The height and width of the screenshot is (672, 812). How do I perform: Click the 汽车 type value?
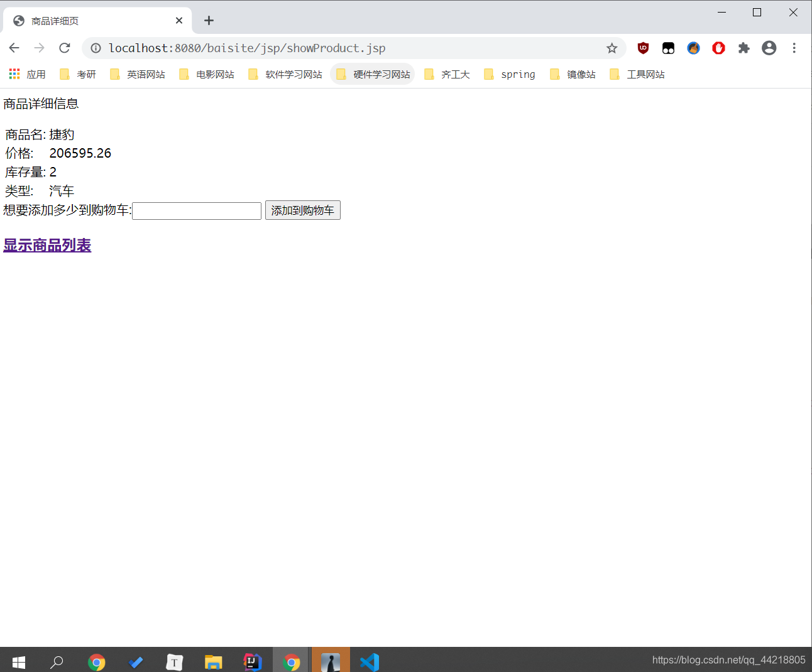point(62,191)
